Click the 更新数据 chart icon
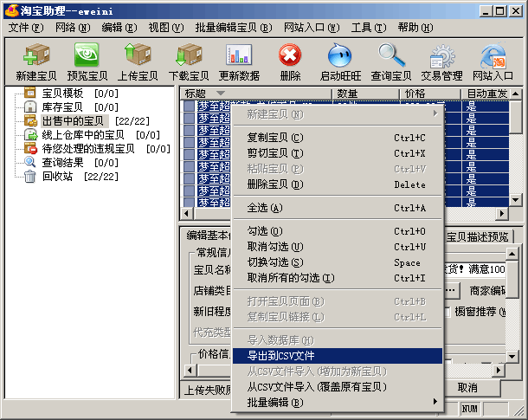Viewport: 528px width, 420px height. pos(239,55)
